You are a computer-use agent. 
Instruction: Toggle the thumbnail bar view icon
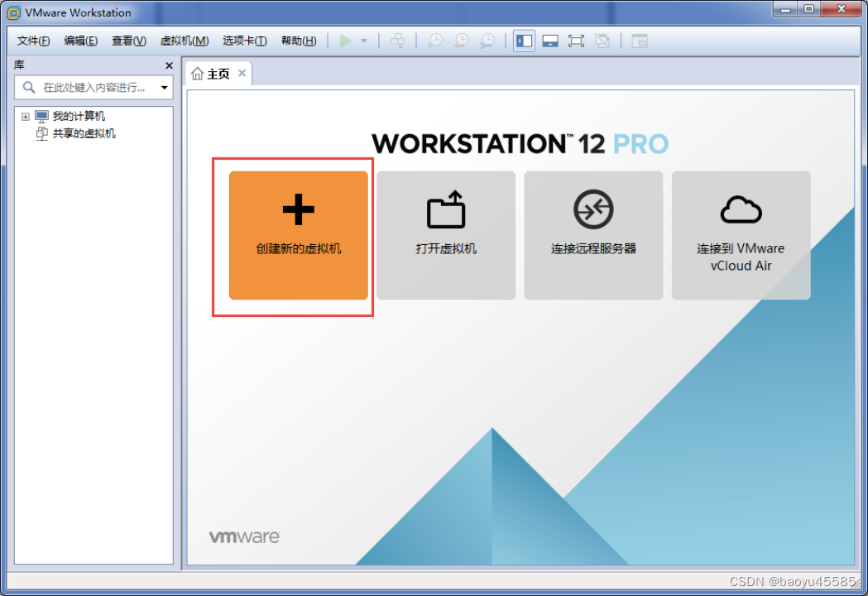click(x=550, y=41)
